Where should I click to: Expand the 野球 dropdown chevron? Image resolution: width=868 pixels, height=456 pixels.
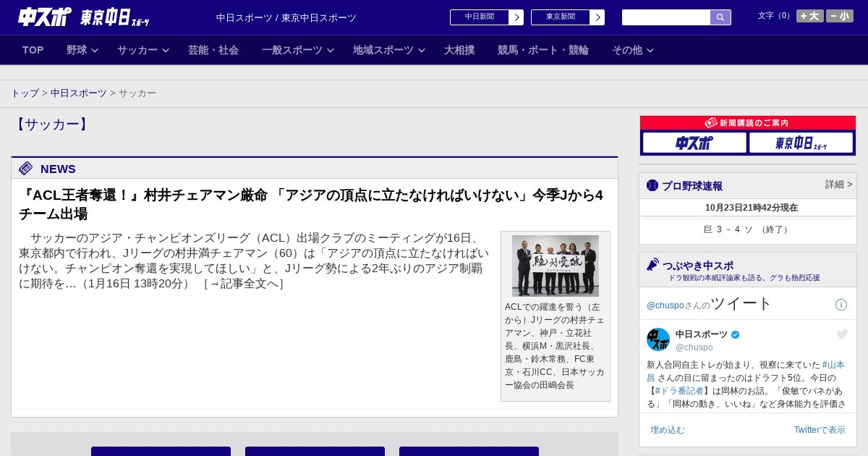[x=95, y=51]
